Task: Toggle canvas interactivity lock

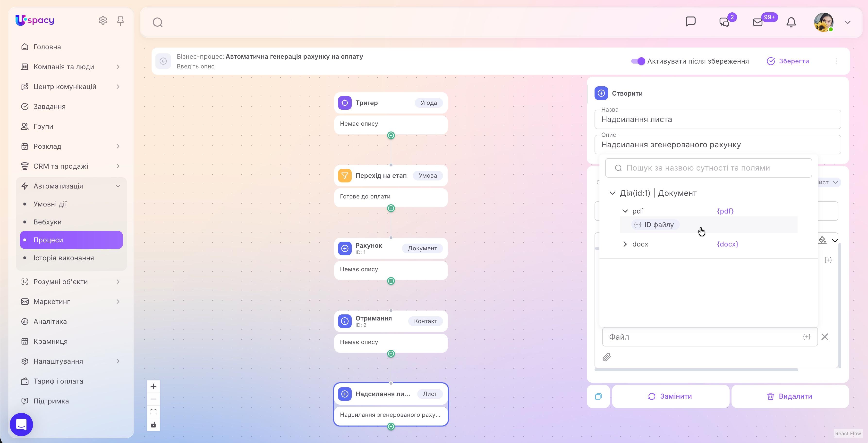Action: [153, 425]
